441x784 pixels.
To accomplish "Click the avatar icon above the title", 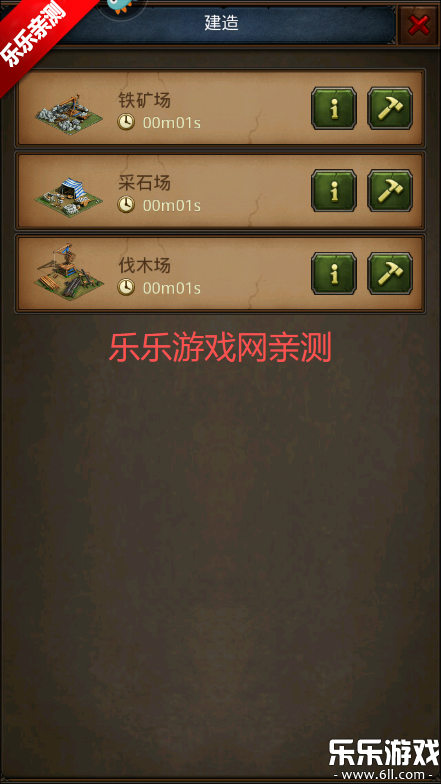I will [122, 5].
